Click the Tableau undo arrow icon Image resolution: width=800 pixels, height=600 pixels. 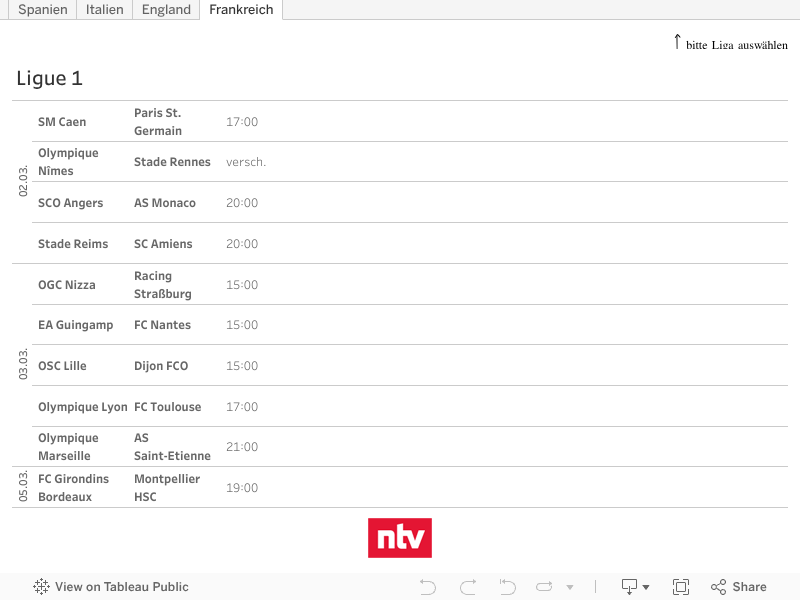click(x=428, y=587)
